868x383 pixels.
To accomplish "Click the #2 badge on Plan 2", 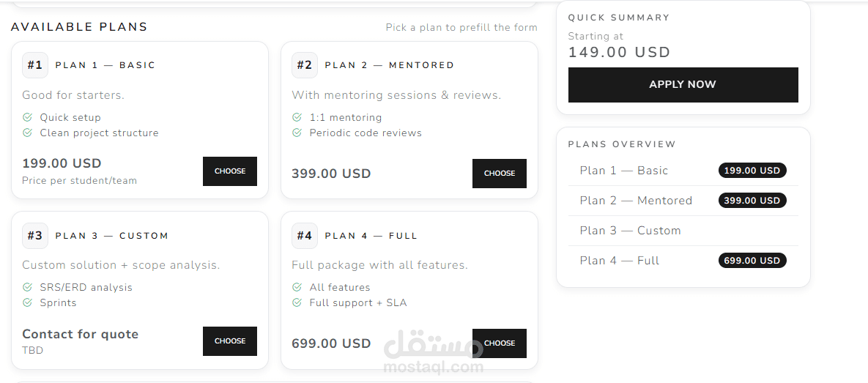I will click(x=305, y=65).
